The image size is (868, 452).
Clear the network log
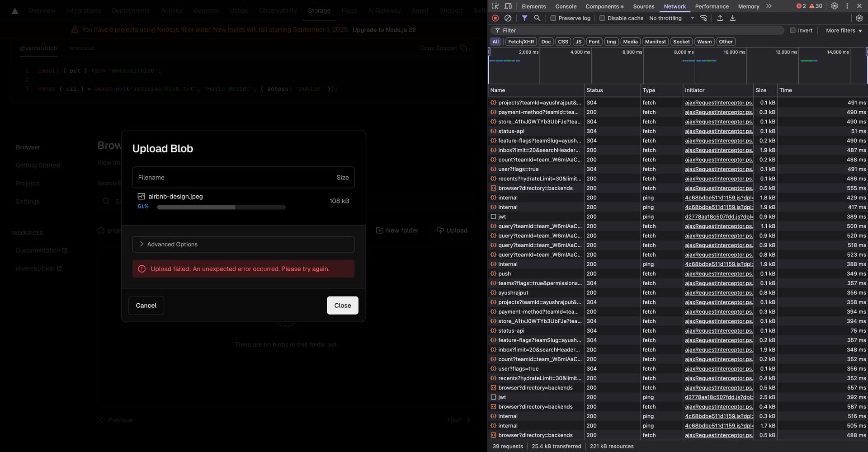tap(508, 18)
